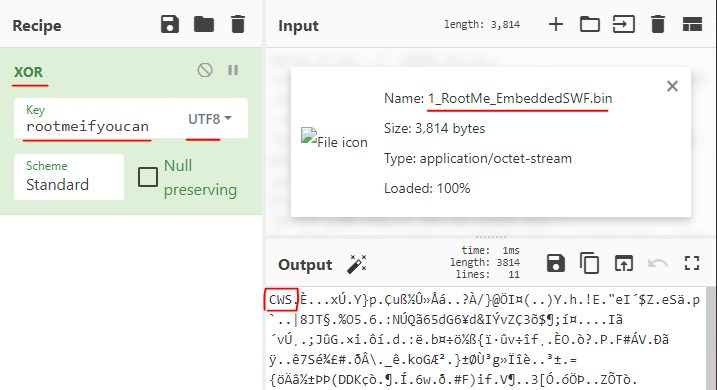The width and height of the screenshot is (717, 390).
Task: Click the pane divider handle above Output
Action: (491, 237)
